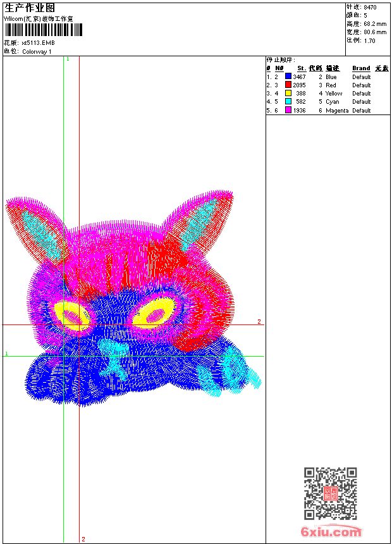Select the embroidered cat design preview
This screenshot has height=544, width=392.
coord(133,298)
